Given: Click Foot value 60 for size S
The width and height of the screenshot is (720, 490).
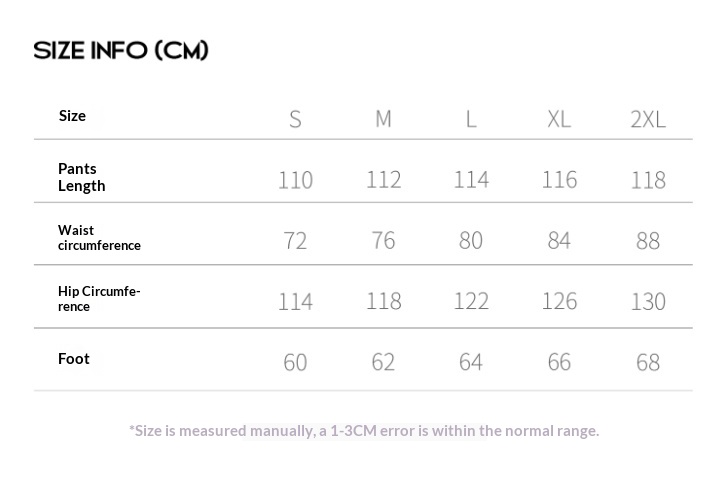Looking at the screenshot, I should pos(295,362).
